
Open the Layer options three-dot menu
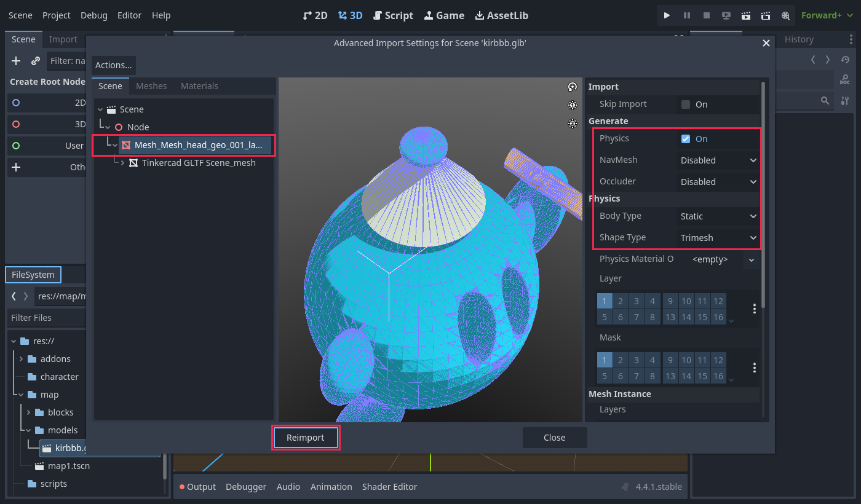coord(755,309)
